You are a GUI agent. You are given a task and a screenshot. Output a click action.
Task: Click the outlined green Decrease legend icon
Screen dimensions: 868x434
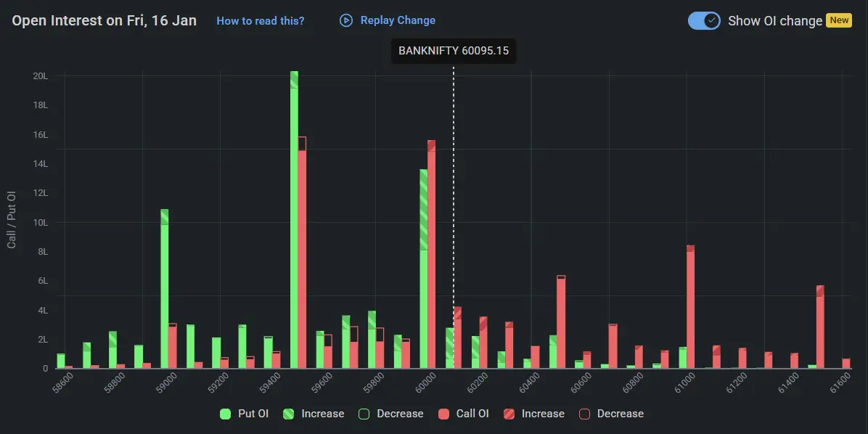364,413
